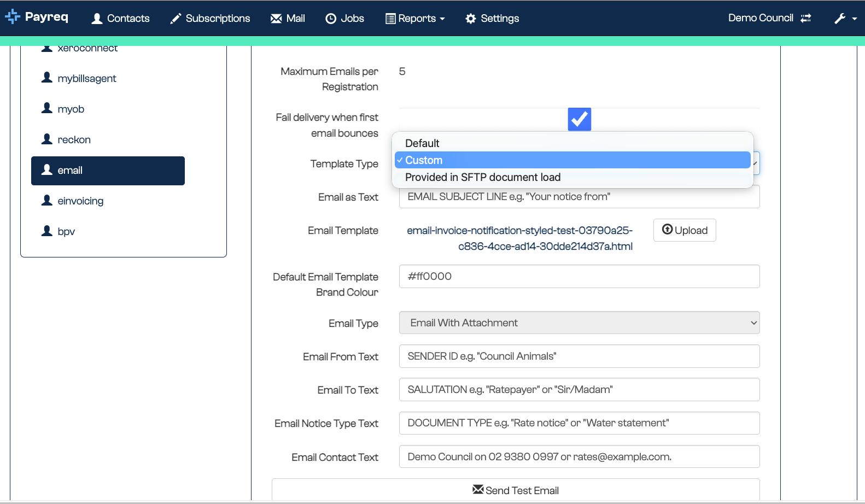Click the Payreq logo icon

tap(13, 17)
